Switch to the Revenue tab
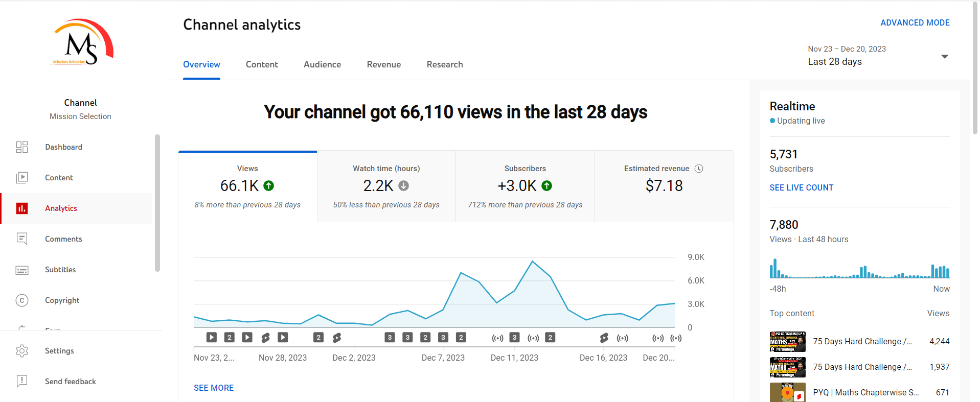 click(383, 64)
